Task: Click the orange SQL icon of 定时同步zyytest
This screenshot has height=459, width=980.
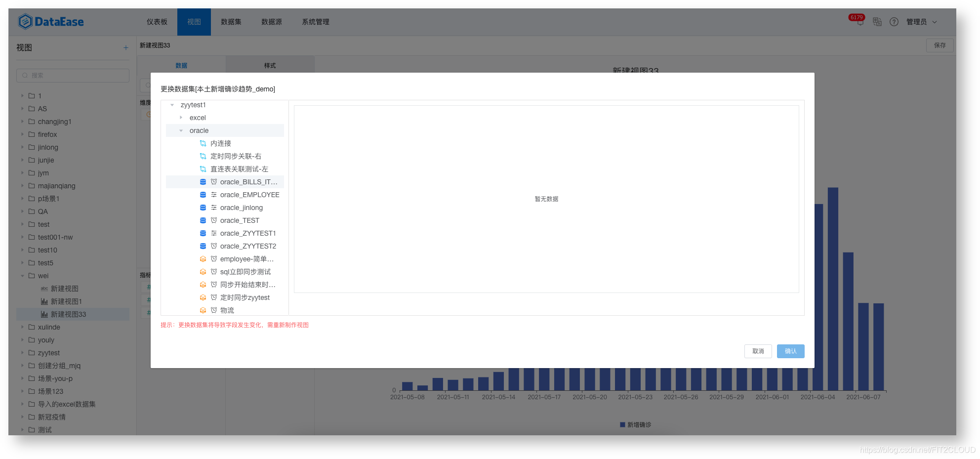Action: click(203, 297)
